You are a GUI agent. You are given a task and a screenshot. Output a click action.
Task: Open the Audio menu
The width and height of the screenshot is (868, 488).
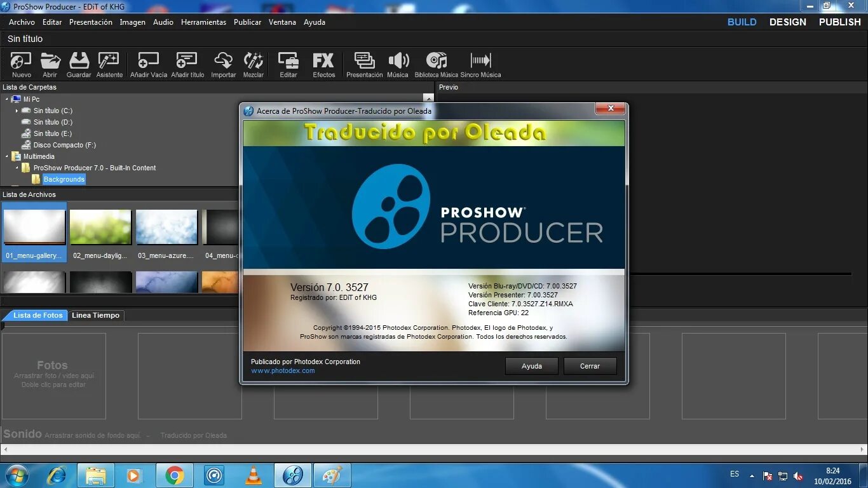pos(163,22)
